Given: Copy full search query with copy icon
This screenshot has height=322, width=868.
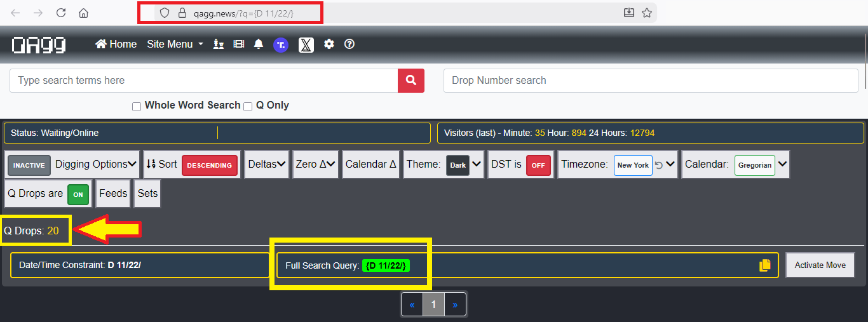Looking at the screenshot, I should tap(765, 265).
